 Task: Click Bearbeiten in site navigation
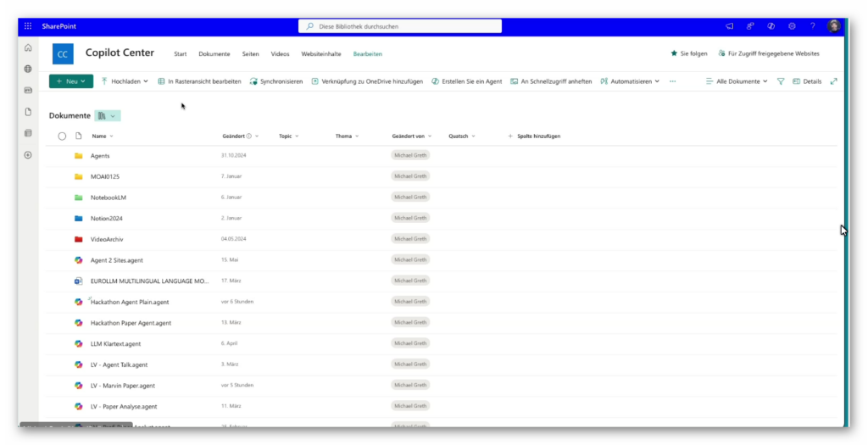(x=368, y=54)
